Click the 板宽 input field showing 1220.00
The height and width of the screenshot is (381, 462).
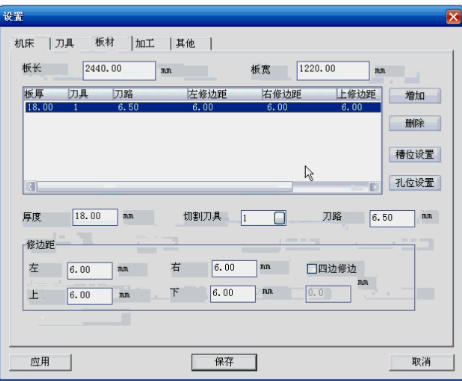click(333, 71)
